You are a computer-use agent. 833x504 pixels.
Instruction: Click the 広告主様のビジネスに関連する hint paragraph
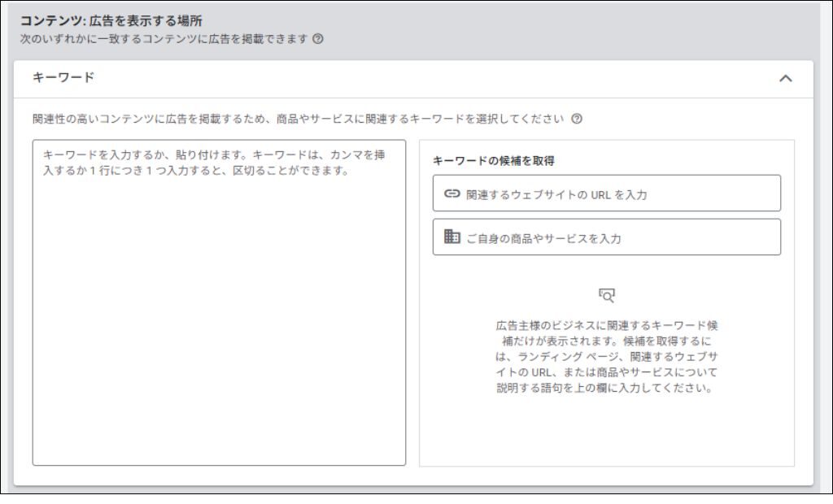coord(607,356)
